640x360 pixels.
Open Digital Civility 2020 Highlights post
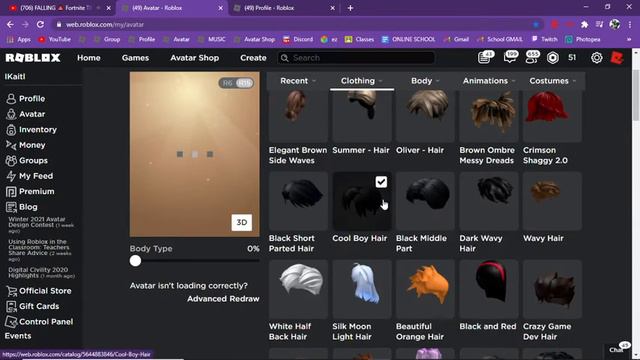click(x=41, y=273)
